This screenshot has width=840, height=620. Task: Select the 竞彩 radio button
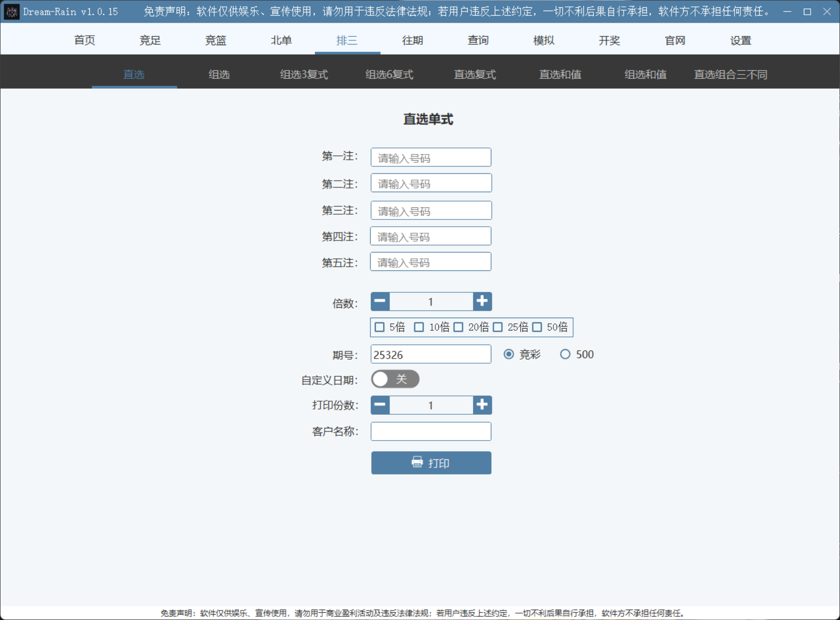pos(508,354)
